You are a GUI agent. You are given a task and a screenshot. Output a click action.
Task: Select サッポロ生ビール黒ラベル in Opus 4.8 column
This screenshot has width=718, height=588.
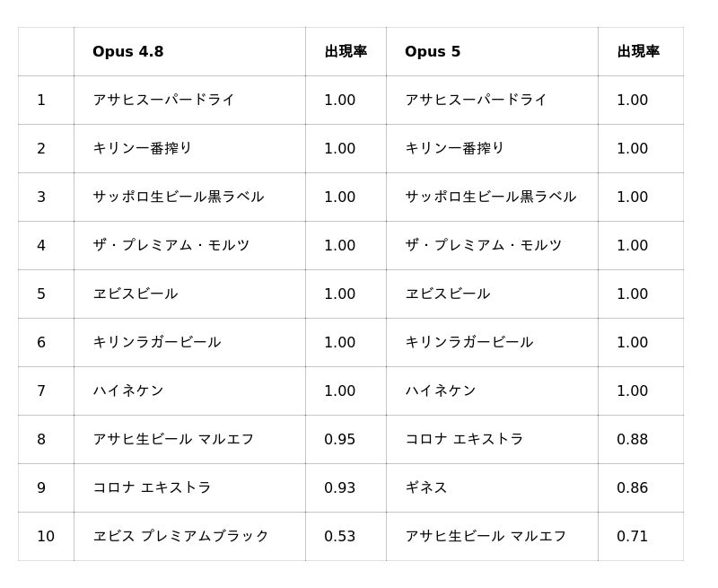[178, 197]
